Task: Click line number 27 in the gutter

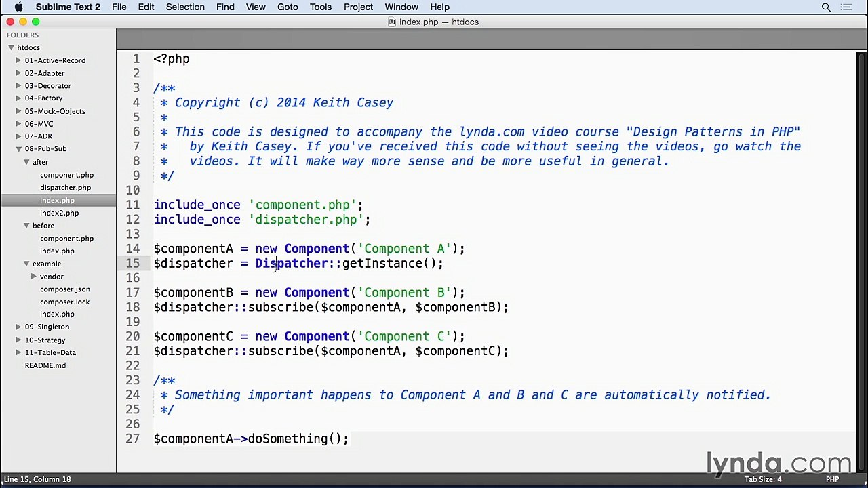Action: tap(132, 439)
